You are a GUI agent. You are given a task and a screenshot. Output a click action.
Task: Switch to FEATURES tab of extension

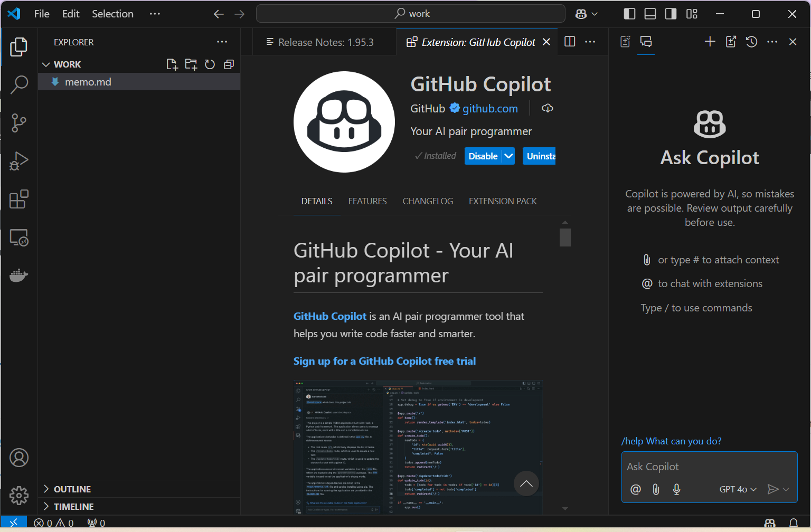(x=367, y=201)
